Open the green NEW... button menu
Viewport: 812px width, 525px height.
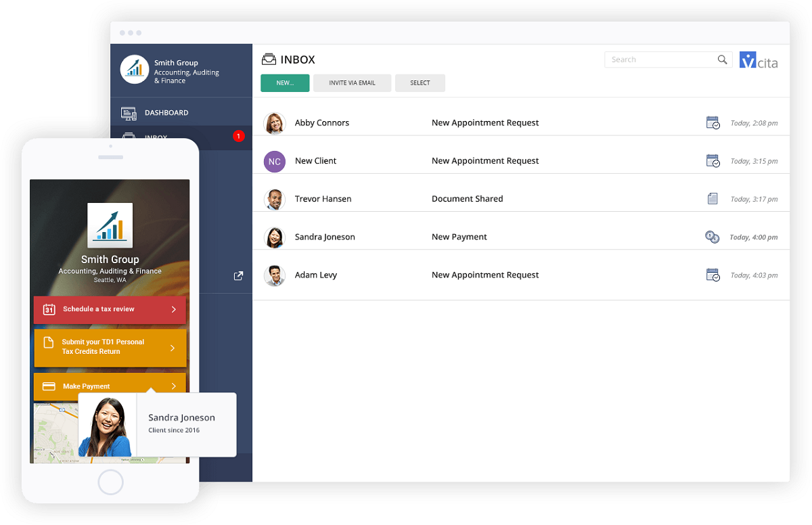285,83
